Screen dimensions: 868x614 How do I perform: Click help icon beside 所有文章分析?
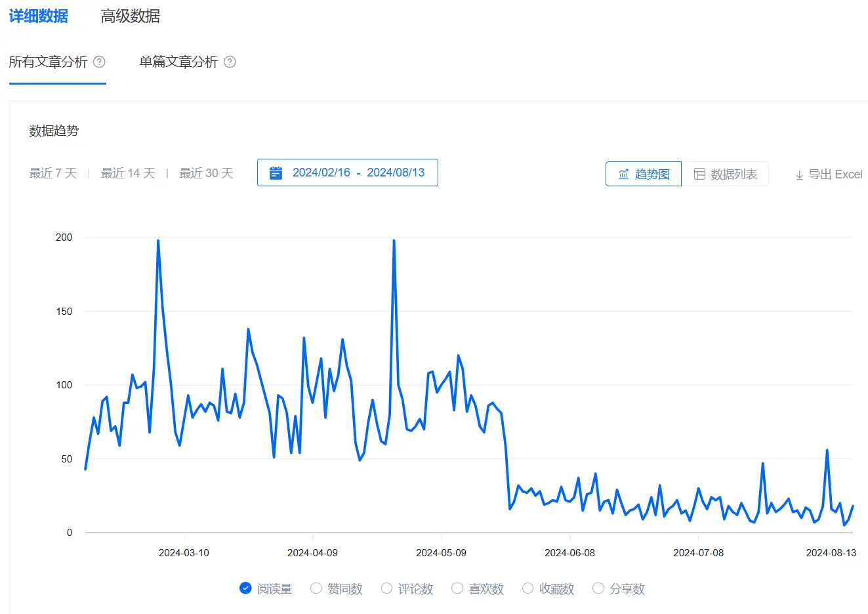pyautogui.click(x=99, y=62)
